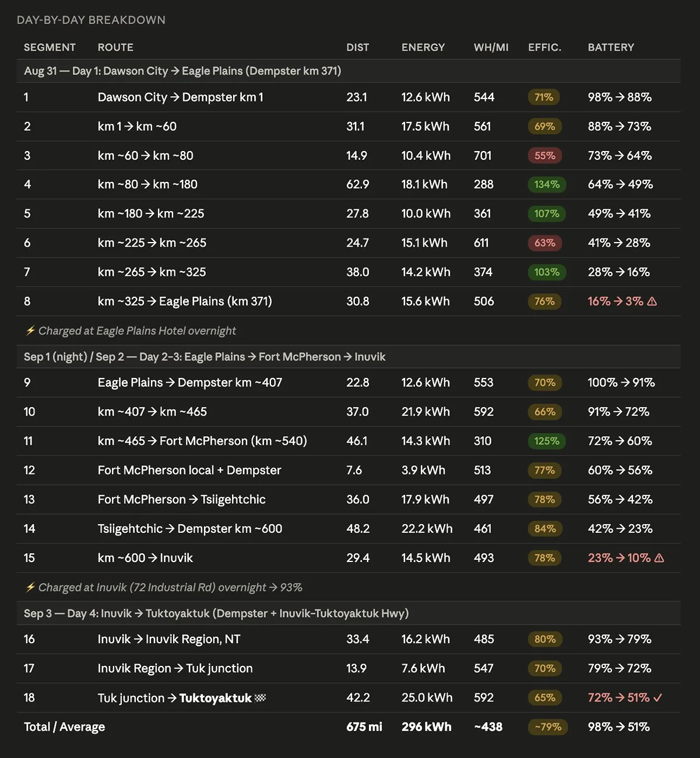Click the 55% red efficiency badge
The image size is (700, 758).
(x=544, y=155)
